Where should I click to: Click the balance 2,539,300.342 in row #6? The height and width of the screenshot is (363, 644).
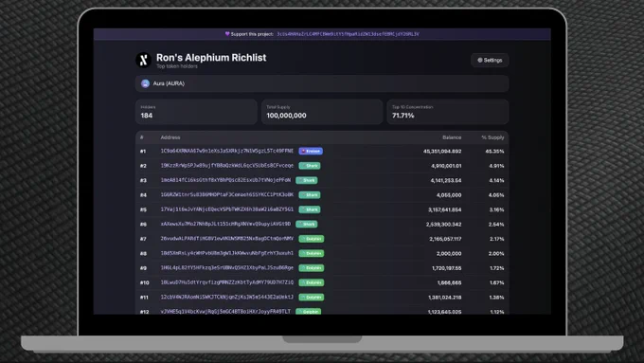tap(443, 224)
